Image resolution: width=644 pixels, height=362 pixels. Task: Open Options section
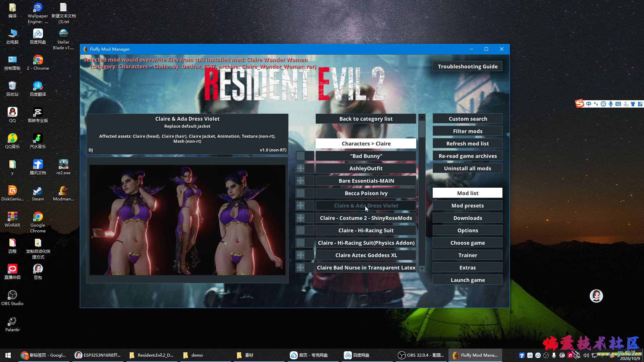coord(468,230)
